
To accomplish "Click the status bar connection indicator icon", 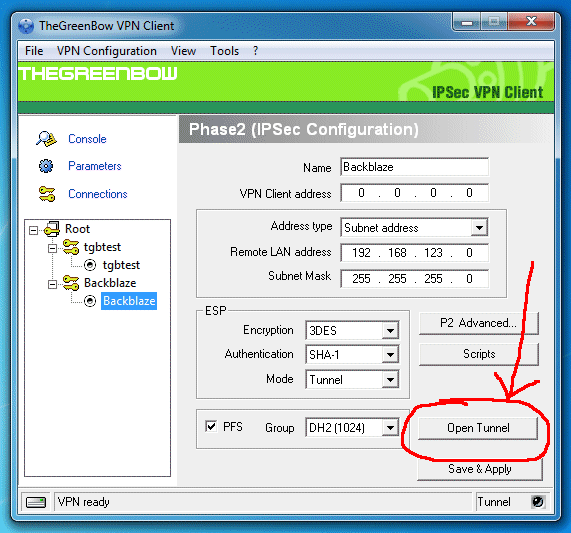I will 36,502.
